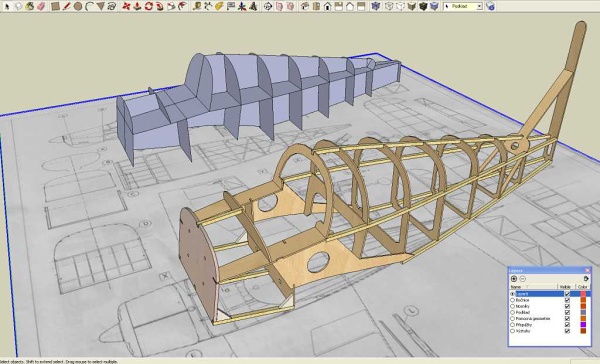Pick the yellow Protractor tool
The height and width of the screenshot is (364, 600).
pos(219,6)
